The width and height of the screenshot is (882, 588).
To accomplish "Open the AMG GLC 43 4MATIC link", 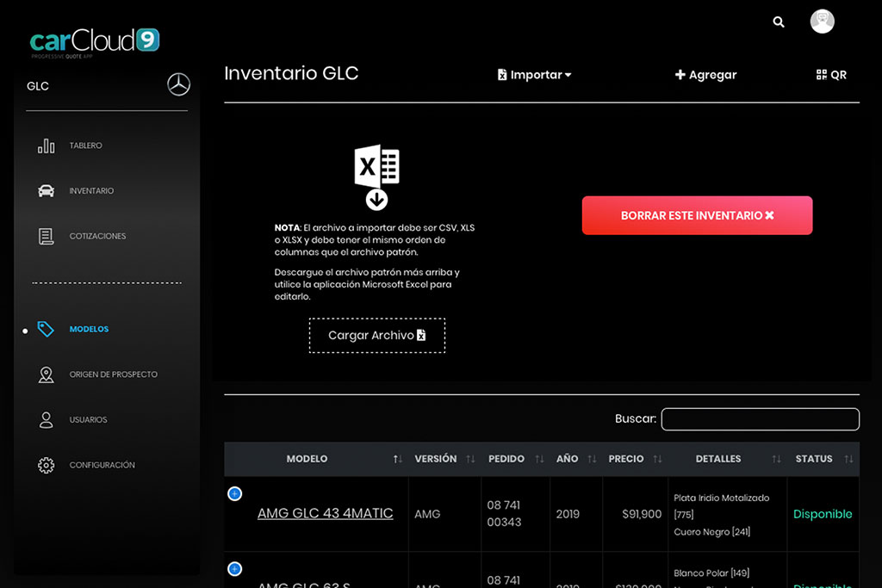I will coord(325,513).
